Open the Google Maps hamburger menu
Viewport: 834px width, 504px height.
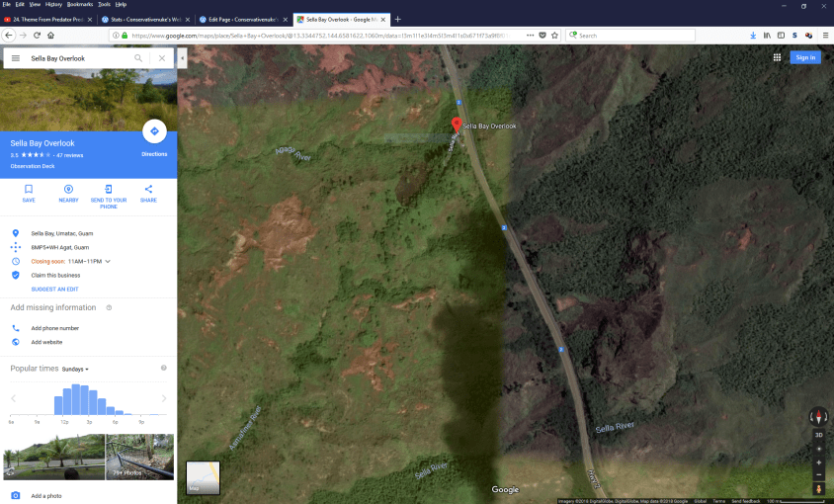(x=16, y=58)
